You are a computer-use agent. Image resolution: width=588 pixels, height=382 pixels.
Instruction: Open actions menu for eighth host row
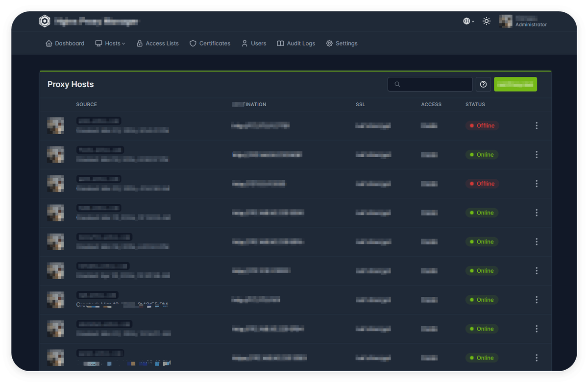tap(537, 329)
